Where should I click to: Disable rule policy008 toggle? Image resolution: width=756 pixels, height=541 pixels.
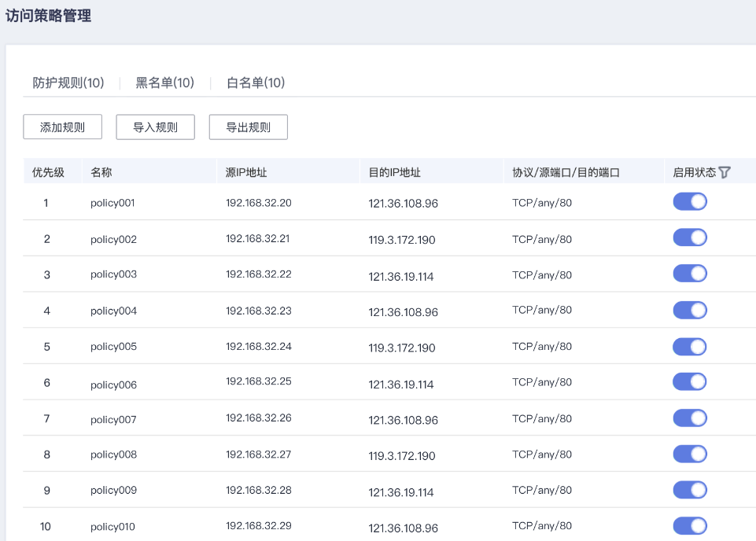click(690, 454)
